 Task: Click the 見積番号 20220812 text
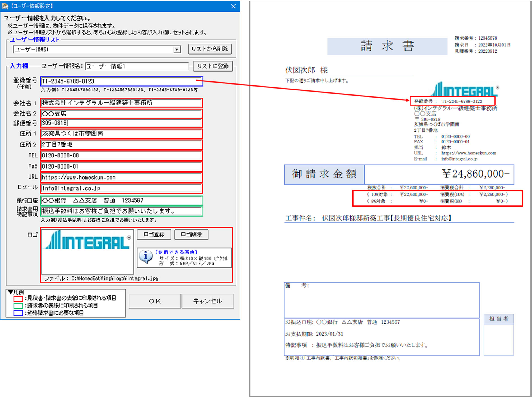click(476, 51)
